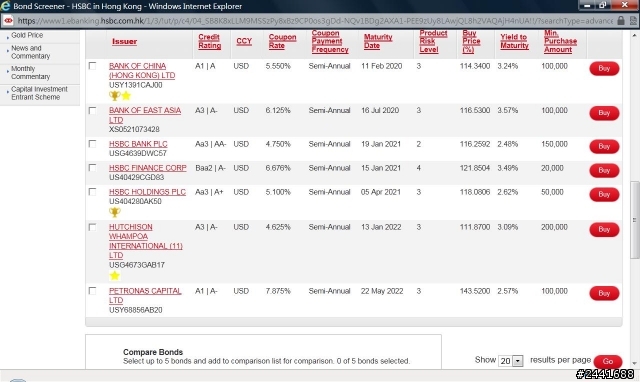Tick the HSBC Bank PLC bond checkbox
The height and width of the screenshot is (382, 640).
[93, 144]
